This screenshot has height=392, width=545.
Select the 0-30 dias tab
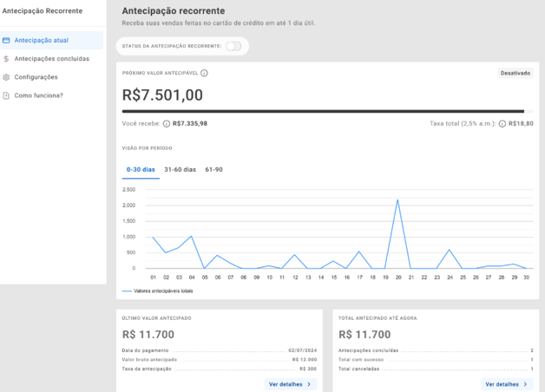[141, 169]
